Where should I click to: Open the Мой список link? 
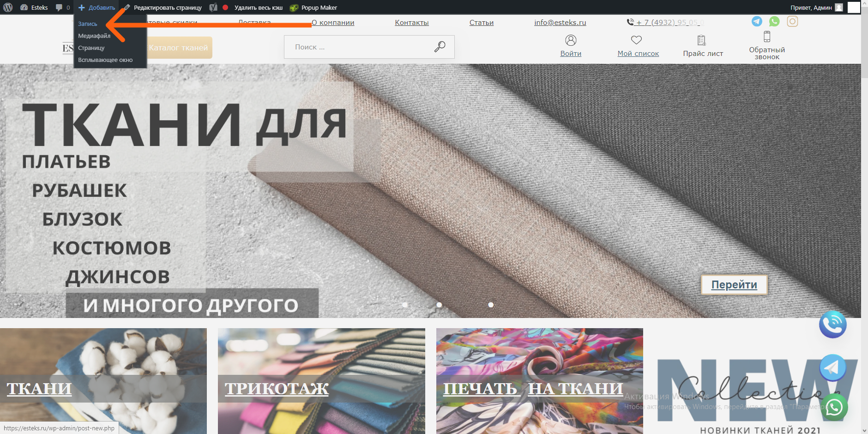pos(638,54)
